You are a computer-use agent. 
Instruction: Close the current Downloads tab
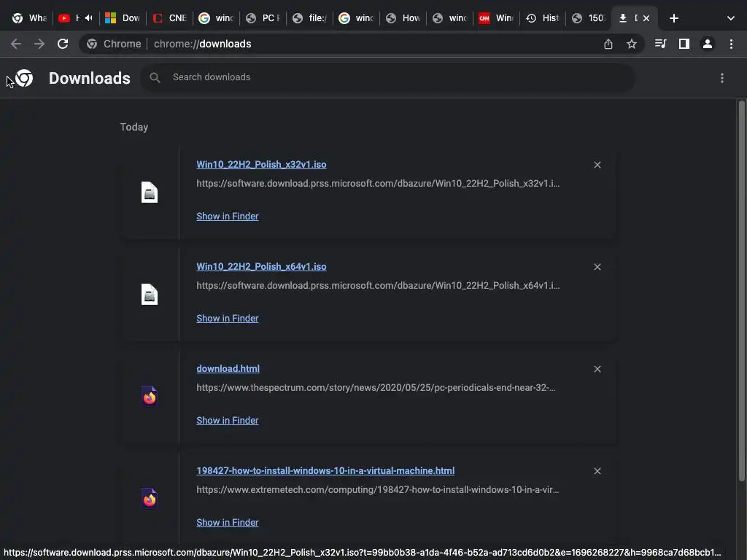pos(646,18)
